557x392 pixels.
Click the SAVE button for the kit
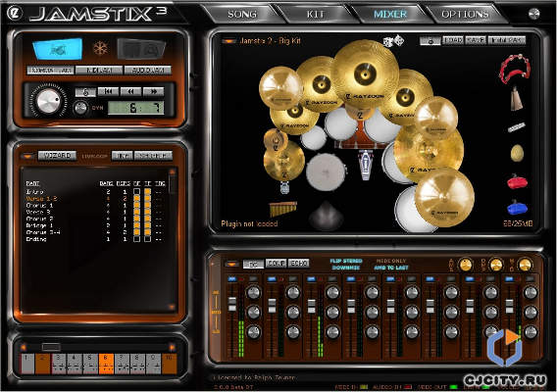[476, 40]
